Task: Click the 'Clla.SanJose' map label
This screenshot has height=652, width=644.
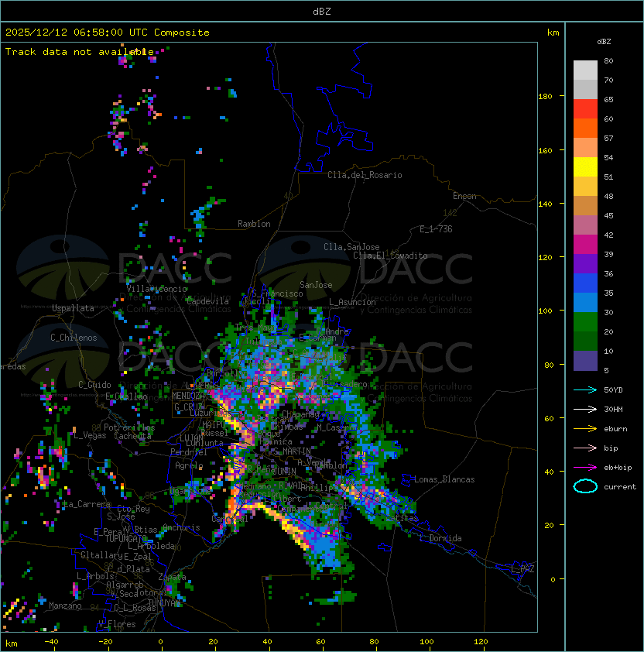Action: (351, 247)
